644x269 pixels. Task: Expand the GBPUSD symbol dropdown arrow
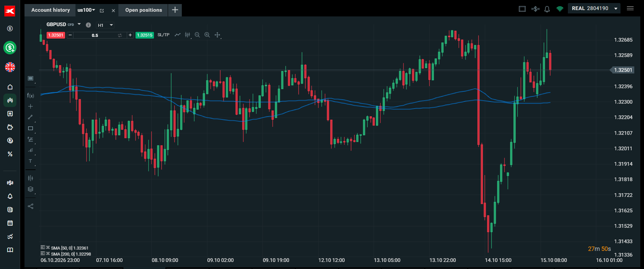(x=79, y=24)
